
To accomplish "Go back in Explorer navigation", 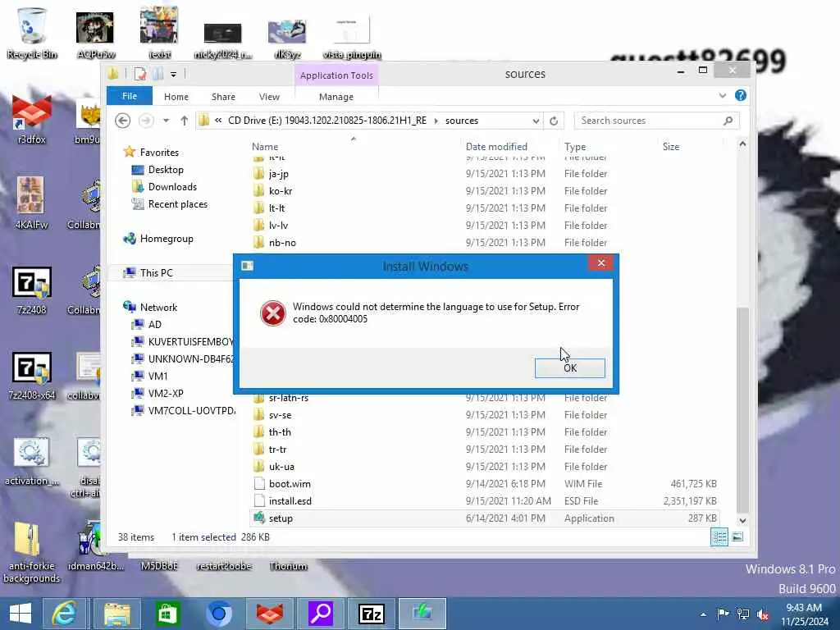I will pos(123,121).
